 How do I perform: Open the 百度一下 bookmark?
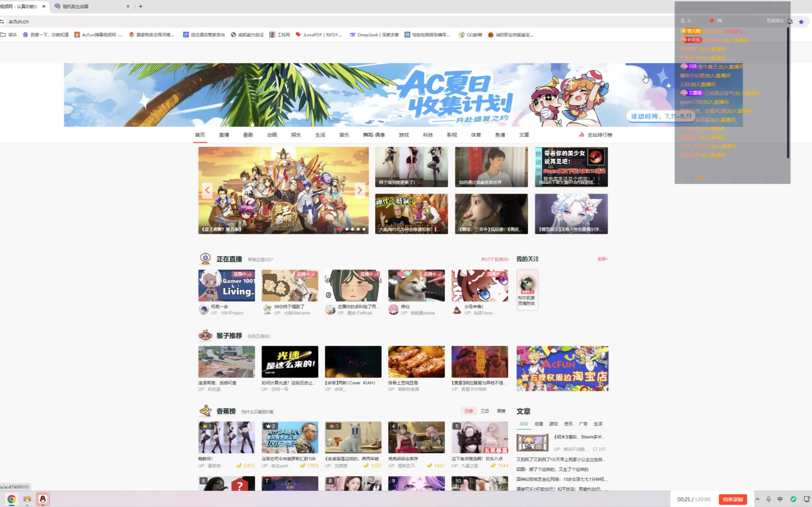[x=46, y=34]
